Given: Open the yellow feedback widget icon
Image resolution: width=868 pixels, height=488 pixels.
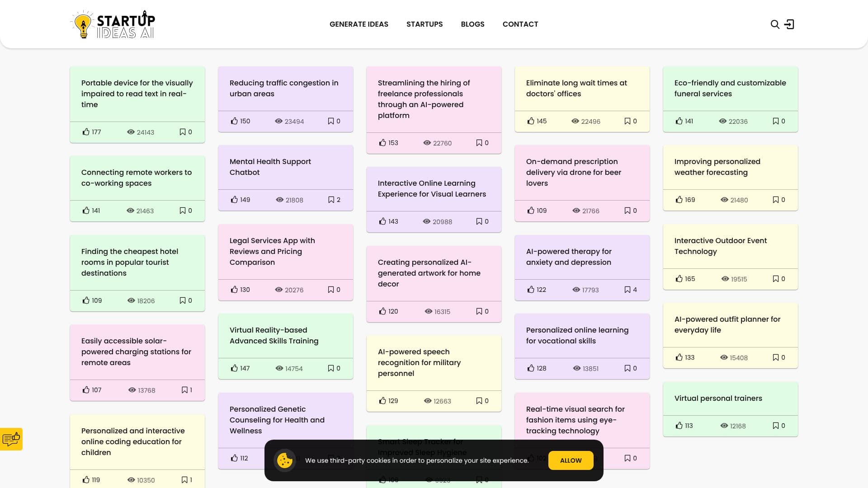Looking at the screenshot, I should pos(11,439).
